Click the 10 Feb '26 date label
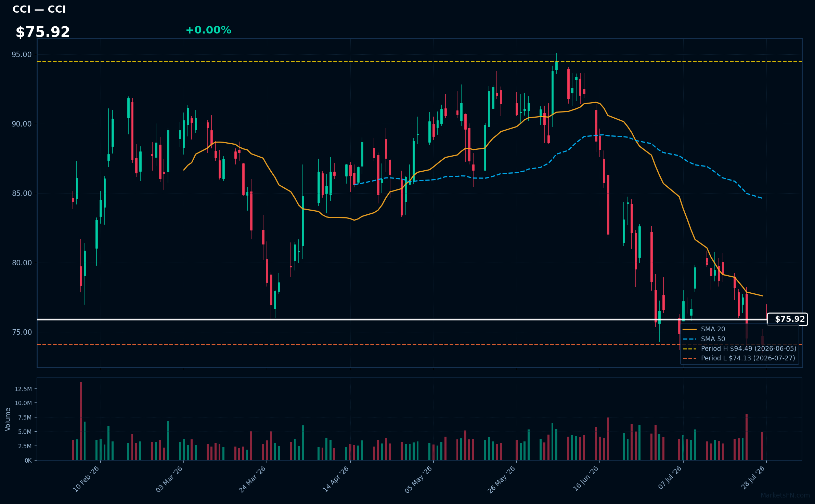This screenshot has width=815, height=504. tap(86, 479)
